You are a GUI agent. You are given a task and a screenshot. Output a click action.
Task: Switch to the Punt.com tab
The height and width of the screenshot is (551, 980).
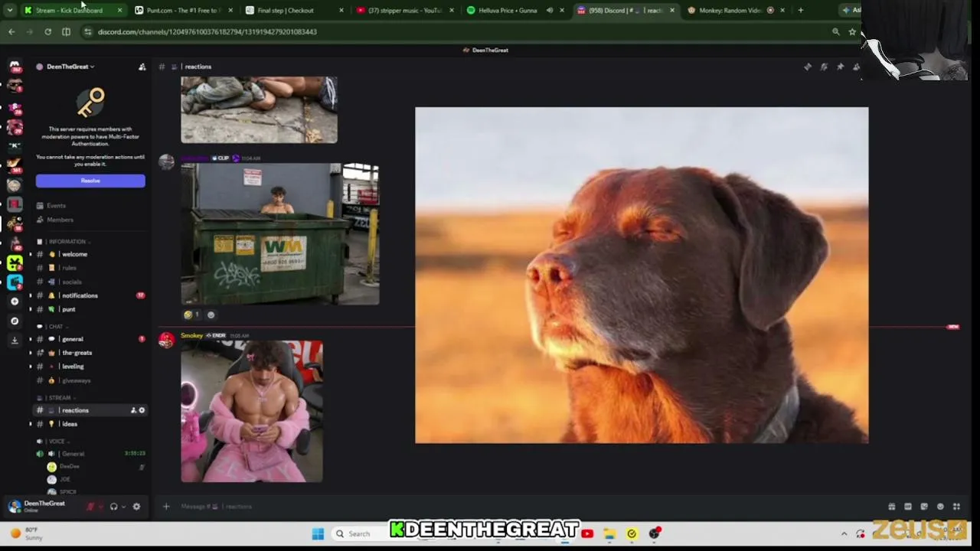point(182,11)
